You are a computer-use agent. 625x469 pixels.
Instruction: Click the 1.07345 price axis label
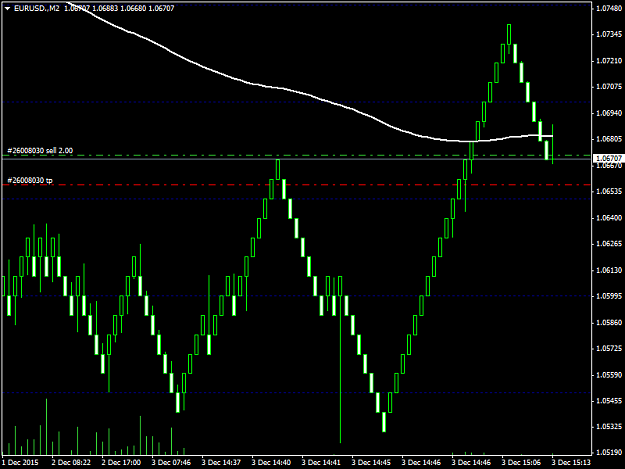point(609,35)
